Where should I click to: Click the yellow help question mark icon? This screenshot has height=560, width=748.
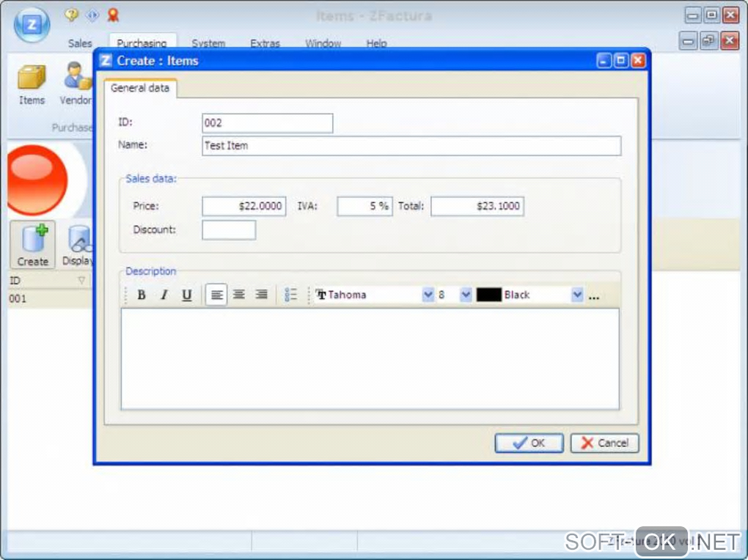point(72,15)
